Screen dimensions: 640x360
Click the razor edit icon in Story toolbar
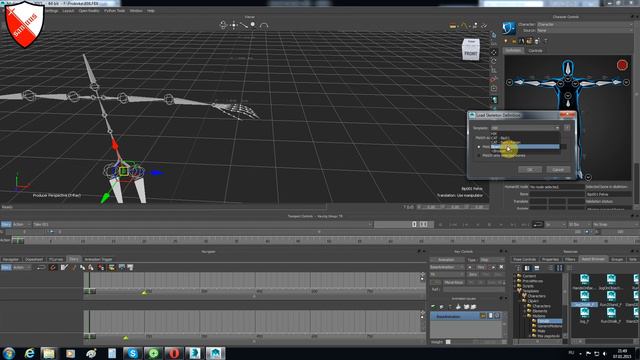64,267
